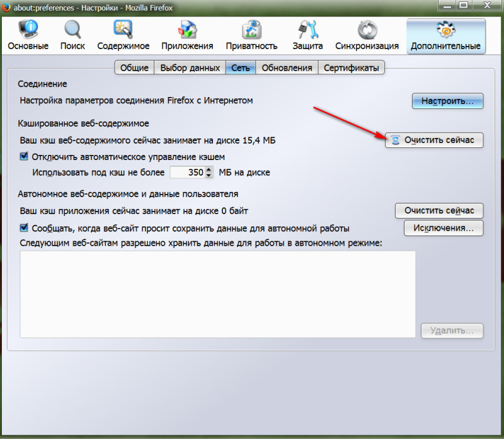
Task: Toggle Отключить автоматическое управление кэшем checkbox
Action: (x=24, y=156)
